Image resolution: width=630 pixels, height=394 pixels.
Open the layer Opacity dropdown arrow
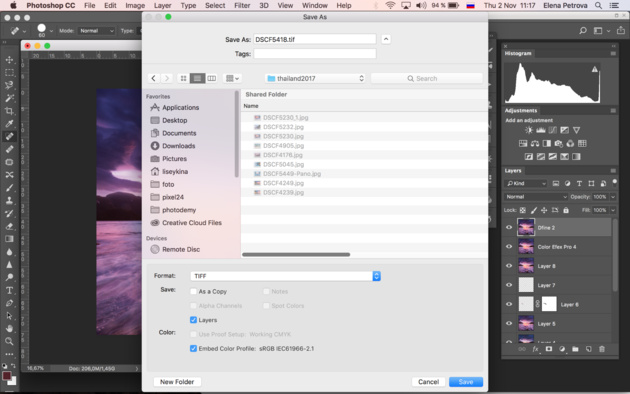613,197
